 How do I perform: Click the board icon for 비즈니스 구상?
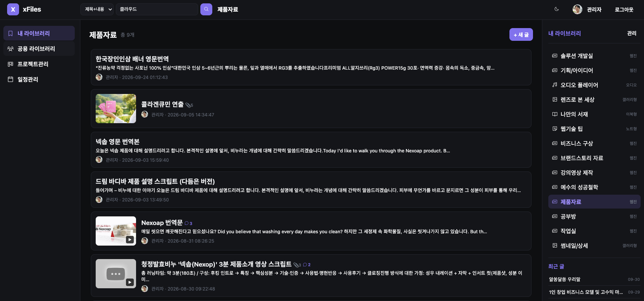click(555, 143)
